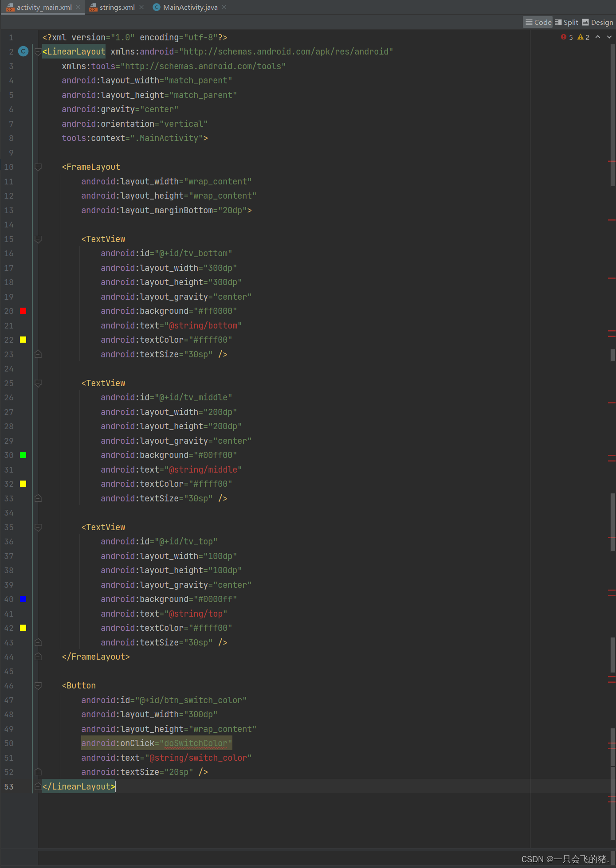The height and width of the screenshot is (868, 616).
Task: Collapse the tv_bottom TextView fold on line 15
Action: tap(38, 239)
